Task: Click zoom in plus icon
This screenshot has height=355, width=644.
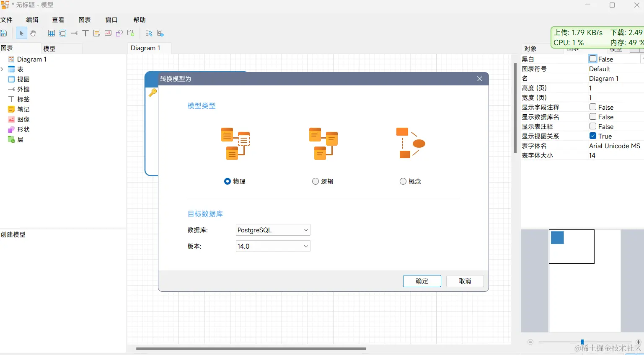Action: tap(638, 342)
